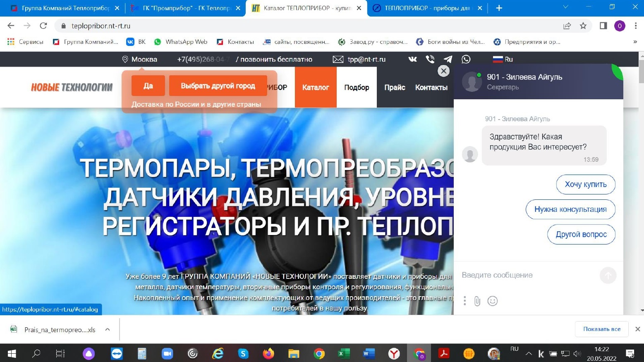Open the VK social link in site header
The image size is (644, 362).
[x=412, y=59]
